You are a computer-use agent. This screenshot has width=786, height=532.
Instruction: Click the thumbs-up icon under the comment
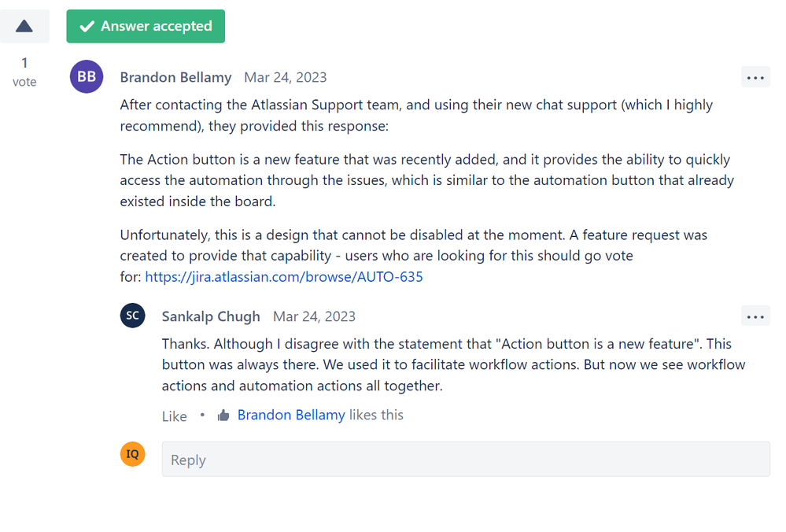pos(223,416)
